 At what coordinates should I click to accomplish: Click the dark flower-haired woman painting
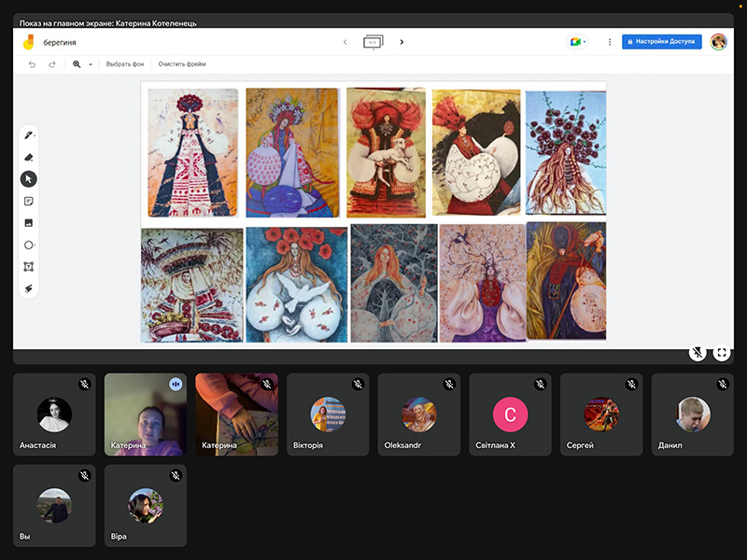pyautogui.click(x=566, y=153)
